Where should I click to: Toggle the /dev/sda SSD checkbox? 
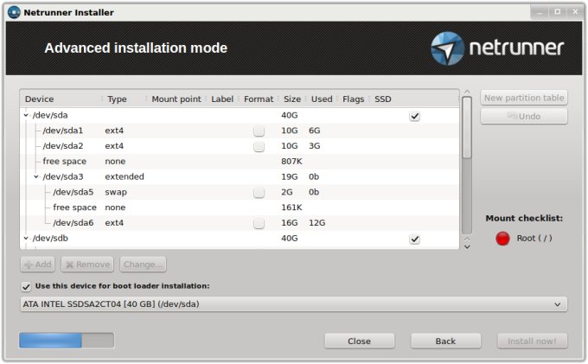pyautogui.click(x=414, y=116)
